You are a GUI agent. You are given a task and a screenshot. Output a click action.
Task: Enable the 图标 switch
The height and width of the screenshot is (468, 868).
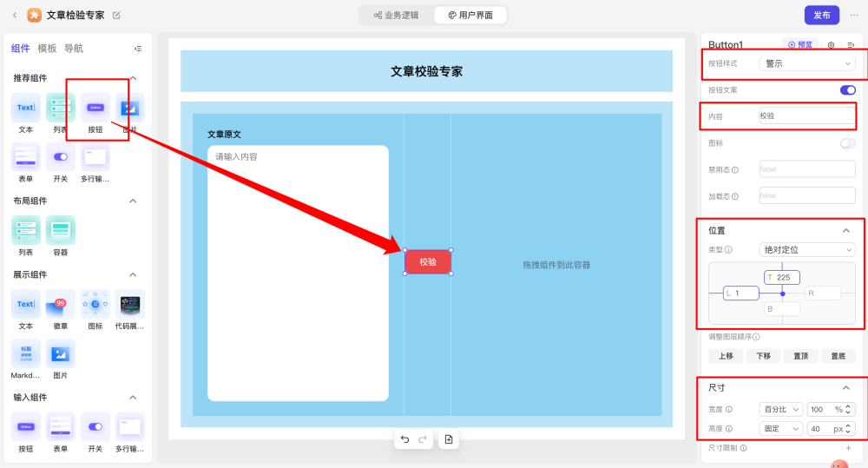point(847,143)
